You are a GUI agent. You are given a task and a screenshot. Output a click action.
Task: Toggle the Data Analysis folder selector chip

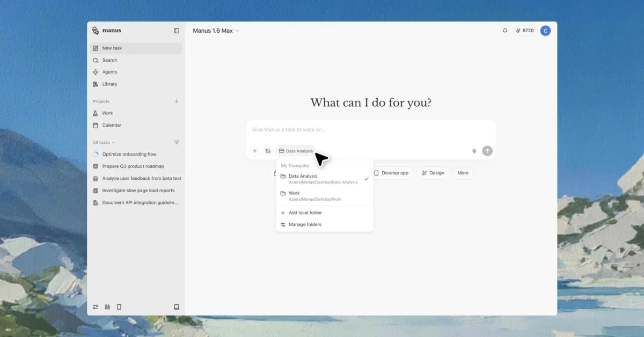296,151
